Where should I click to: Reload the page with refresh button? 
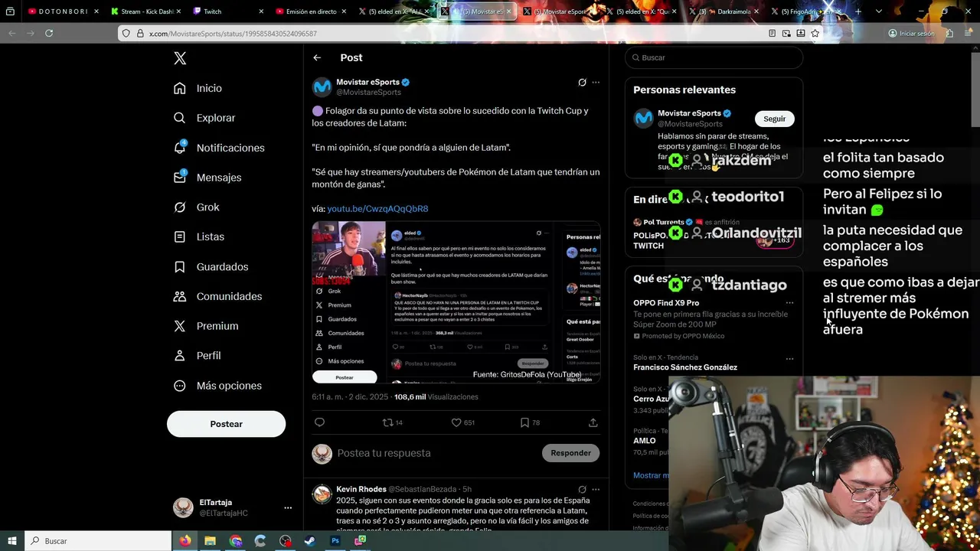coord(49,34)
